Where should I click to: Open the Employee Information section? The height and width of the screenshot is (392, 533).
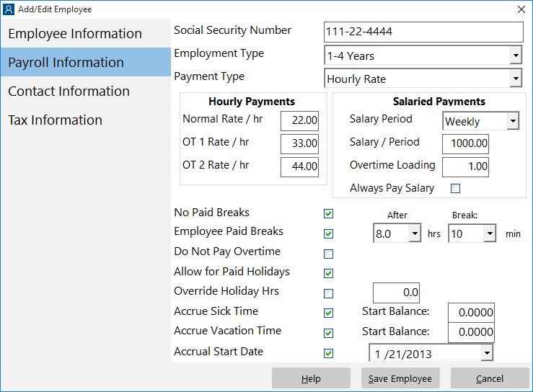pyautogui.click(x=85, y=34)
